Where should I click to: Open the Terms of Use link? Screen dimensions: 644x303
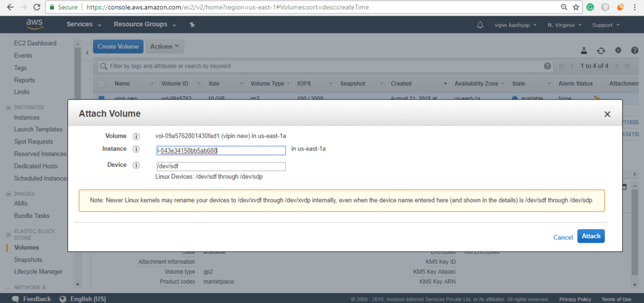point(616,299)
